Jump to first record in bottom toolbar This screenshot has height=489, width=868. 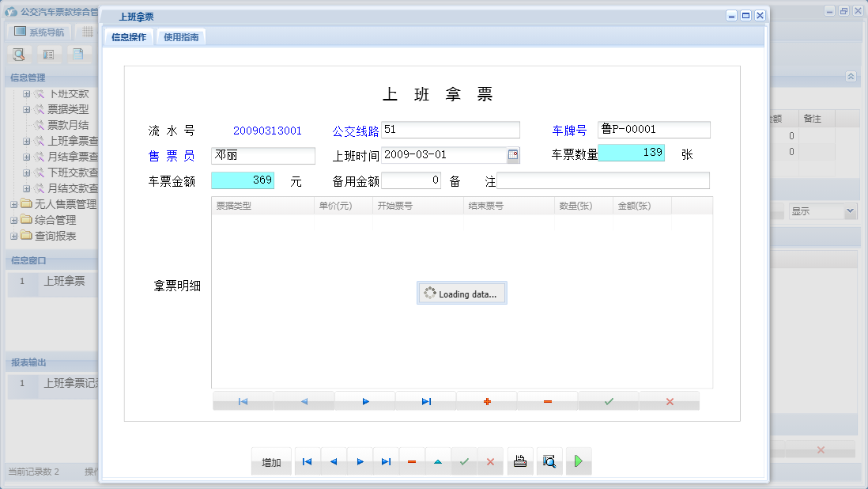tap(307, 461)
